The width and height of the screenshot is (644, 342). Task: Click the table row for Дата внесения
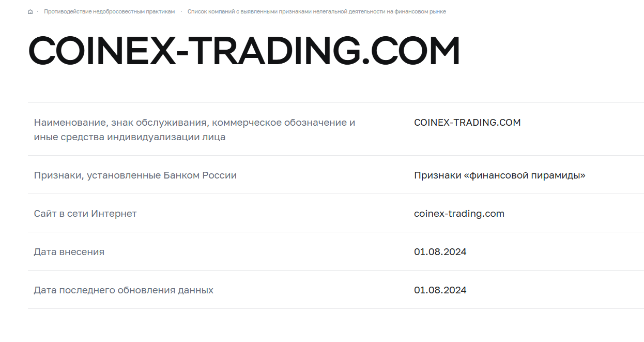click(x=320, y=251)
